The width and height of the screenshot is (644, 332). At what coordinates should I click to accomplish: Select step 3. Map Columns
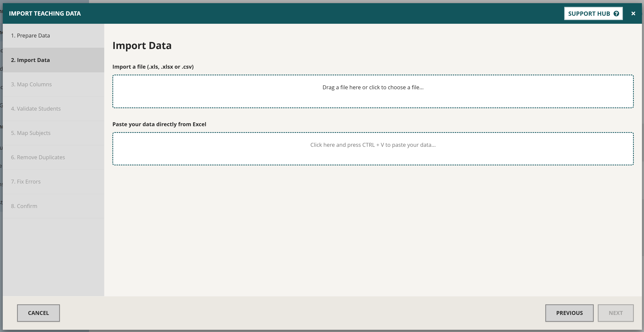tap(53, 84)
